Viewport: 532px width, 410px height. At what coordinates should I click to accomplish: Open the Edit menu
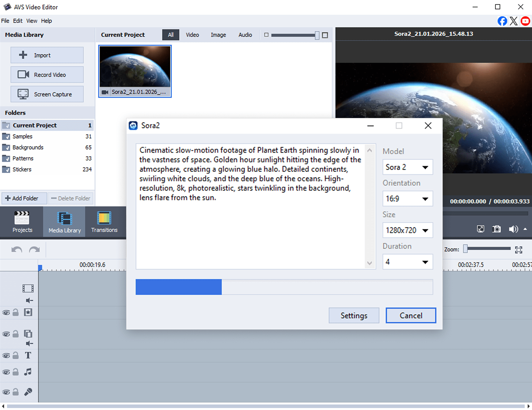pyautogui.click(x=18, y=21)
